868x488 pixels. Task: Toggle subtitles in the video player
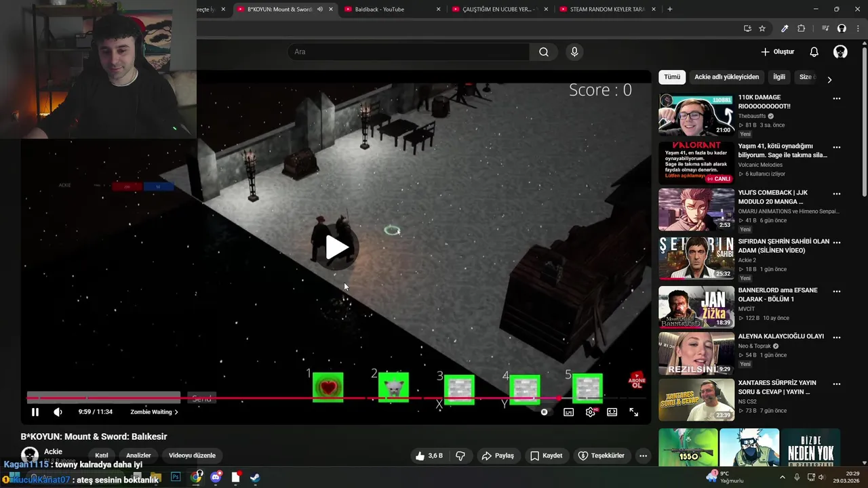(568, 411)
